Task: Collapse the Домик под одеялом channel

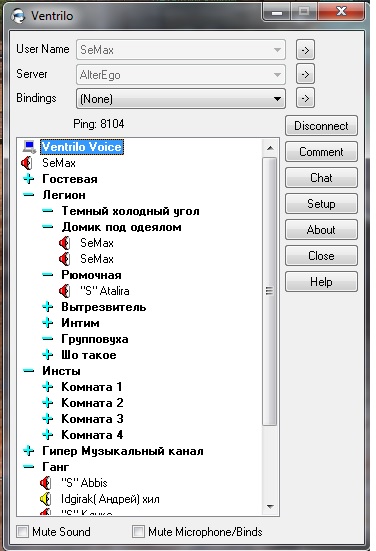Action: 47,227
